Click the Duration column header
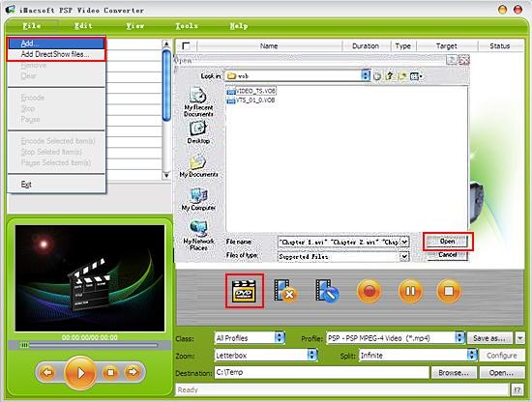The height and width of the screenshot is (402, 532). point(366,45)
